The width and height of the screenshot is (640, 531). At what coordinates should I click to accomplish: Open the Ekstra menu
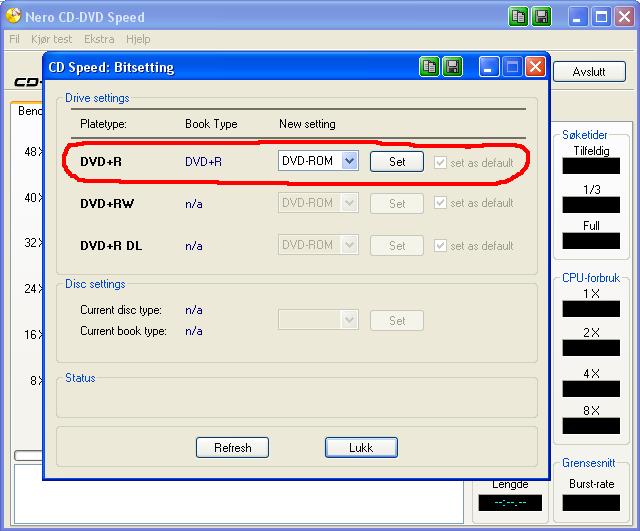pos(99,39)
